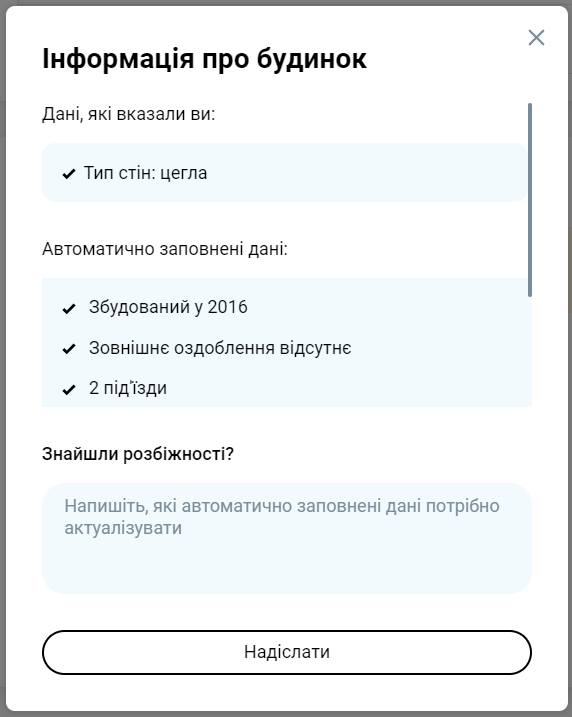572x717 pixels.
Task: Click the dialog's vertical scrollbar thumb
Action: tap(530, 200)
